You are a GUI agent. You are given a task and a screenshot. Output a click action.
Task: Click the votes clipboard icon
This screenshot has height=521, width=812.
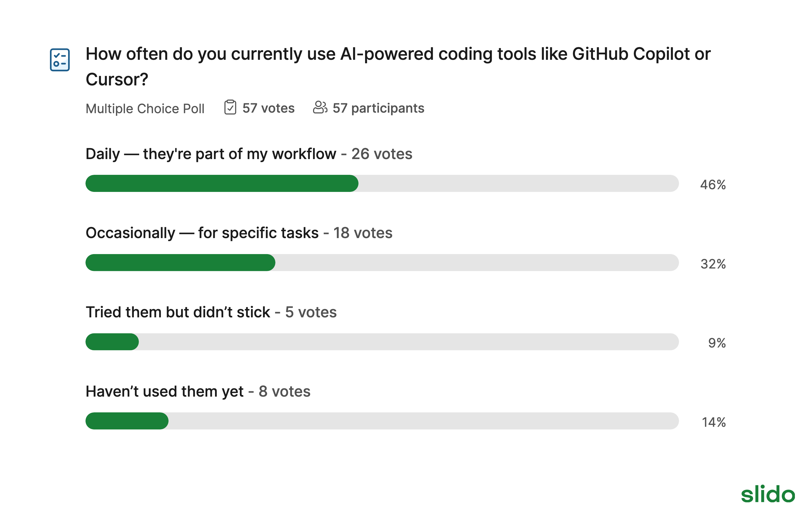(x=230, y=108)
